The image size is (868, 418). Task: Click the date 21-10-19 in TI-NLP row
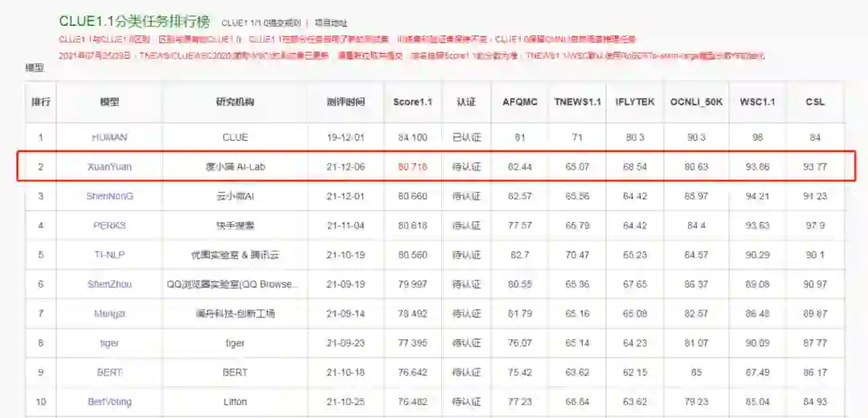click(x=346, y=255)
